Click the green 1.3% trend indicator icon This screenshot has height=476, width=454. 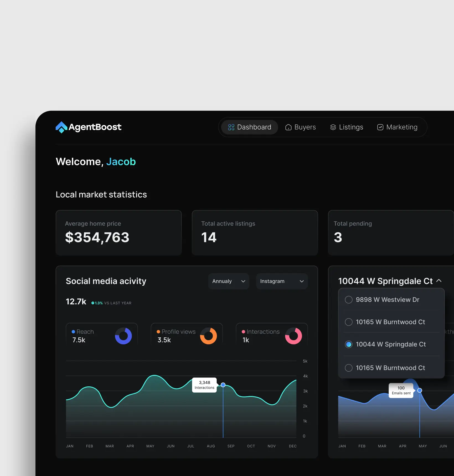click(x=93, y=303)
